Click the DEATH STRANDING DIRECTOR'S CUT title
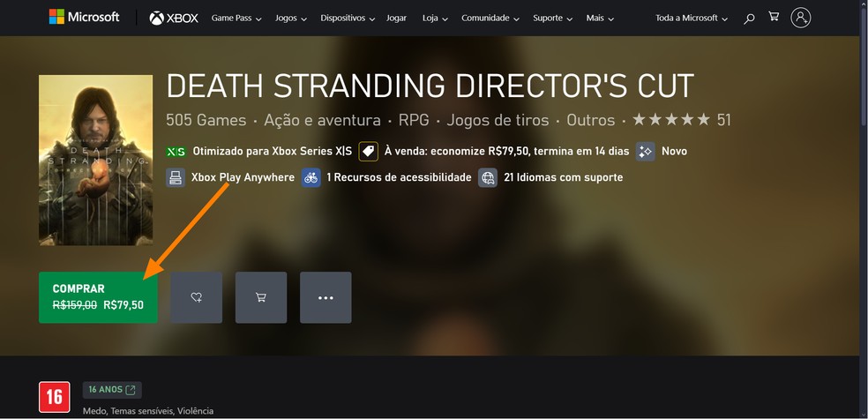This screenshot has width=868, height=419. [x=430, y=86]
